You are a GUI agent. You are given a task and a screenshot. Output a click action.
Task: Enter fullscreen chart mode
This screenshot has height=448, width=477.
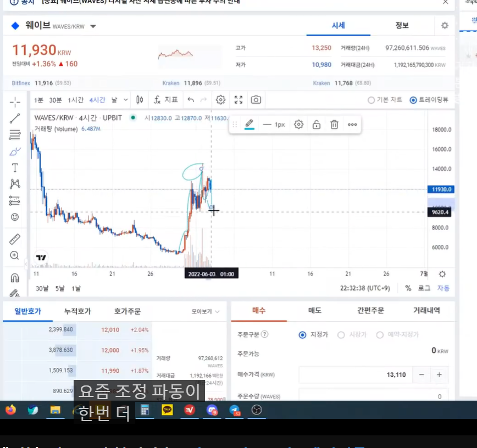239,100
